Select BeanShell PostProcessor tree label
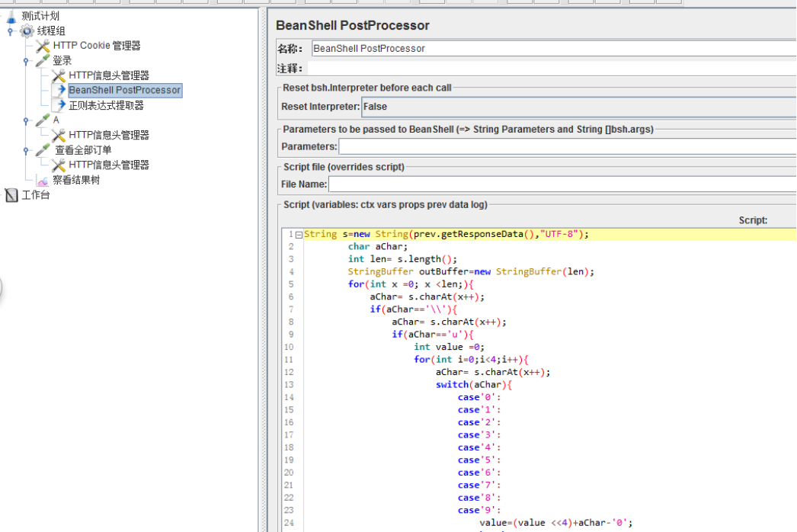The image size is (797, 532). (124, 90)
